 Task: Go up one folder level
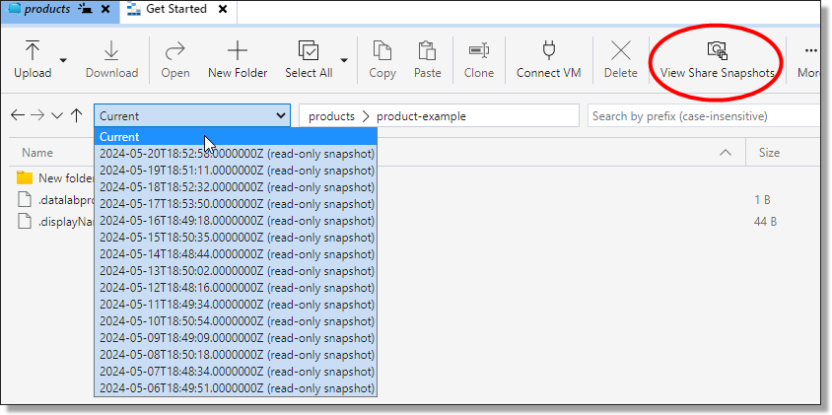[76, 115]
